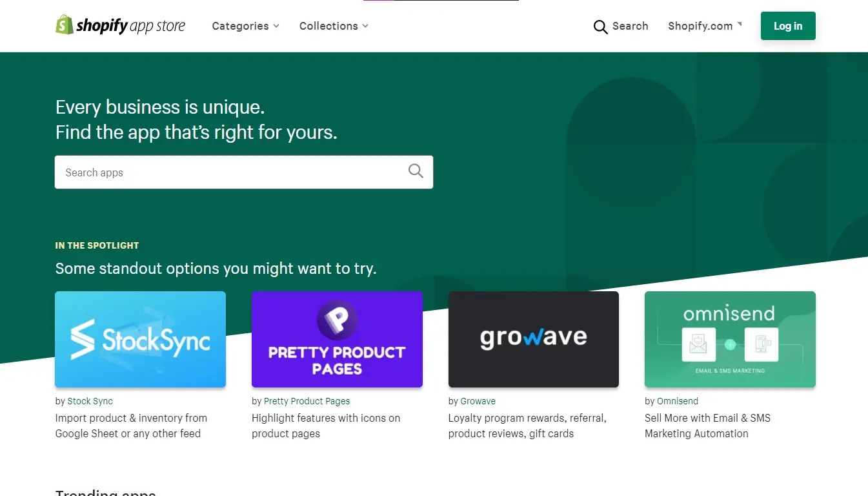868x496 pixels.
Task: Click 'Sell More with Email & SMS' description
Action: 707,418
